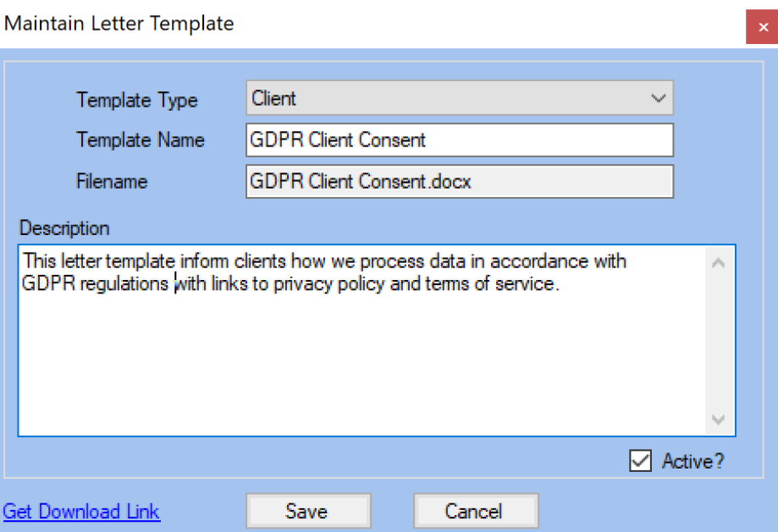
Task: Open the Get Download Link hyperlink
Action: tap(81, 511)
